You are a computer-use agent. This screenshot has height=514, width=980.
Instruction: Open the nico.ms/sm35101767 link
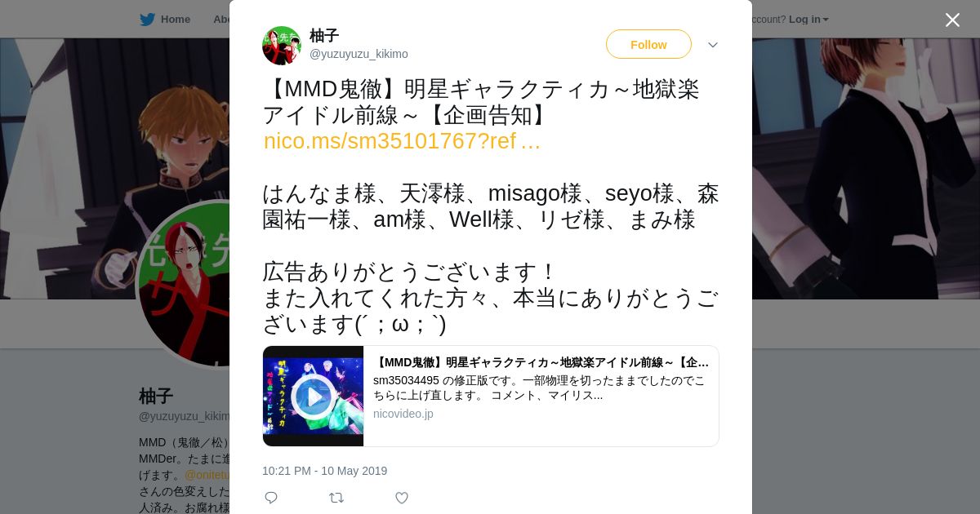pyautogui.click(x=402, y=141)
